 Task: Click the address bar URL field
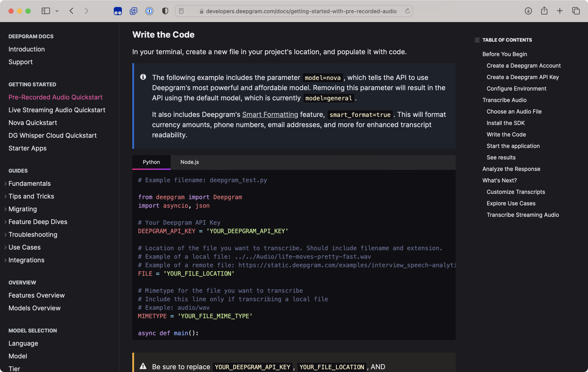tap(301, 11)
